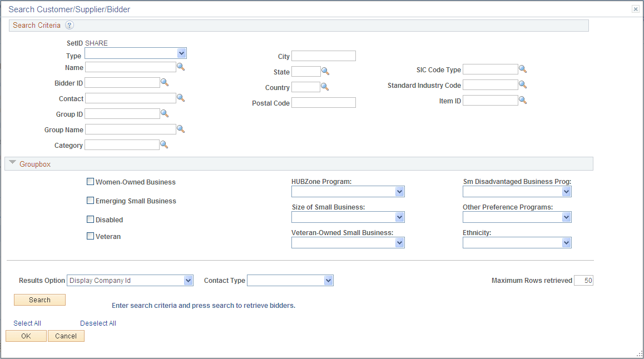Check the Emerging Small Business option

pos(90,200)
